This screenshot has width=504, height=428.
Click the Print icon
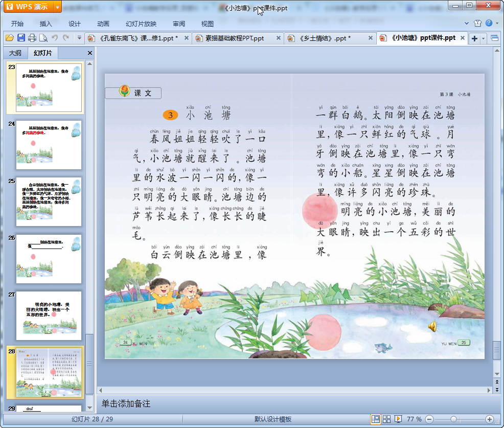(x=32, y=38)
